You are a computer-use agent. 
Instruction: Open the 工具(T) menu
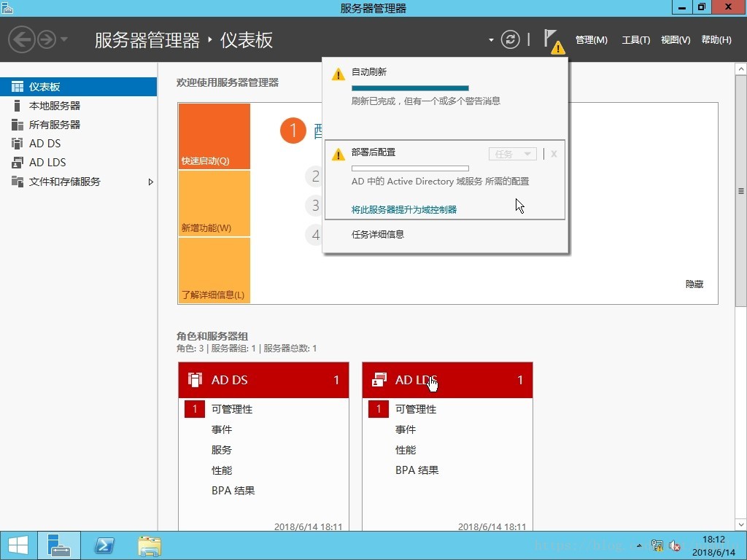coord(635,40)
